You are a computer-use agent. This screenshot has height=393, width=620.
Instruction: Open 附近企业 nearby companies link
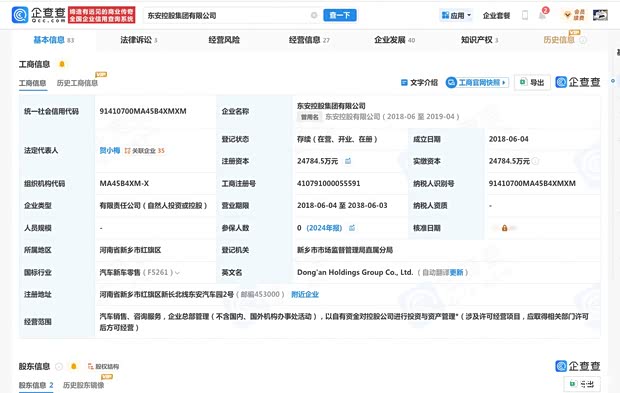(305, 295)
